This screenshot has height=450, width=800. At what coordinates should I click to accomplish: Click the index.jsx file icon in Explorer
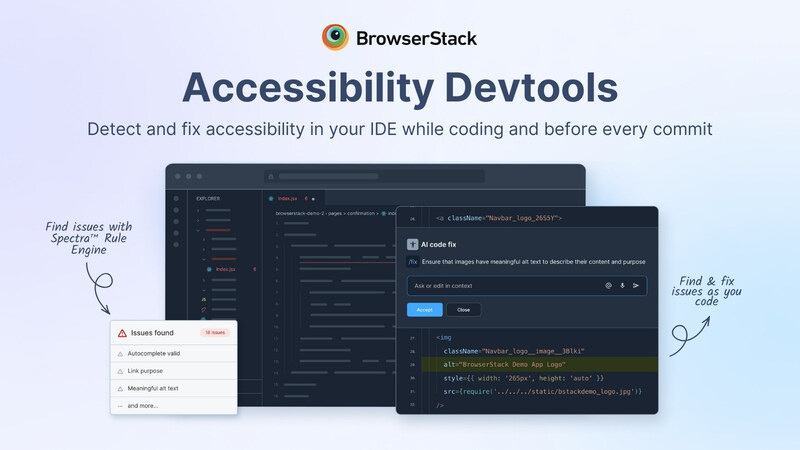coord(209,269)
